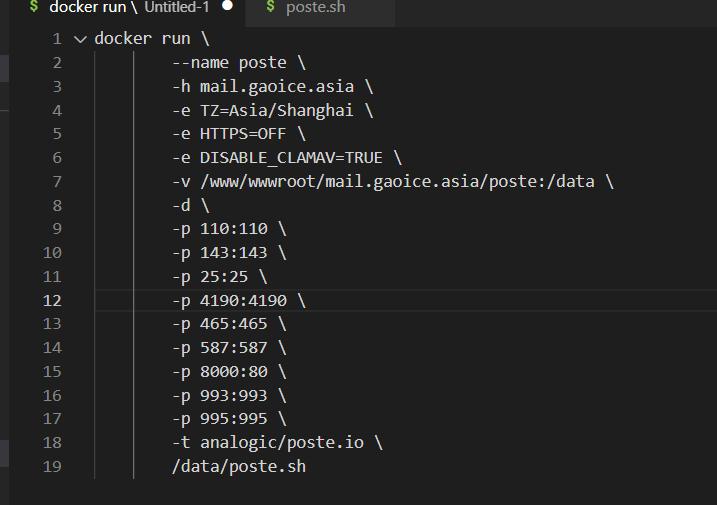This screenshot has width=717, height=505.
Task: Place cursor on the 4190:4190 port mapping
Action: coord(242,300)
